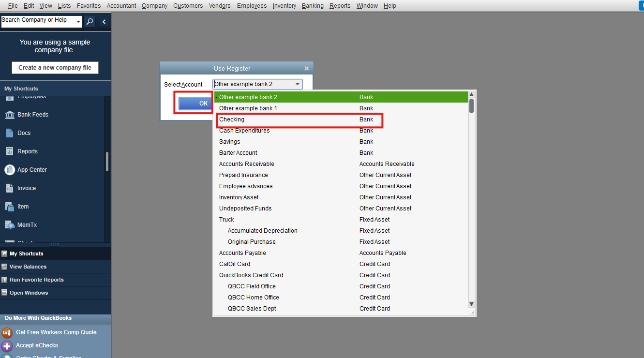Screen dimensions: 644x358
Task: Open the Banking menu
Action: [x=313, y=6]
